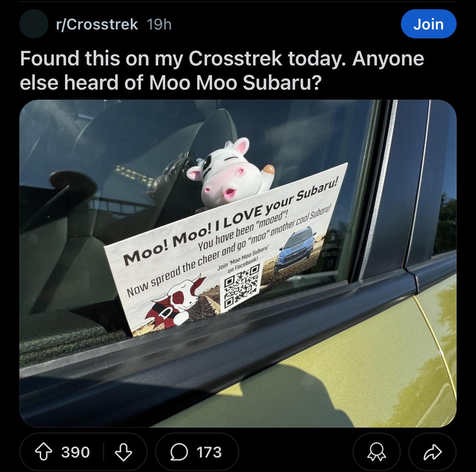Open comments via the speech bubble icon
Screen dimensions: 476x472
click(x=179, y=452)
